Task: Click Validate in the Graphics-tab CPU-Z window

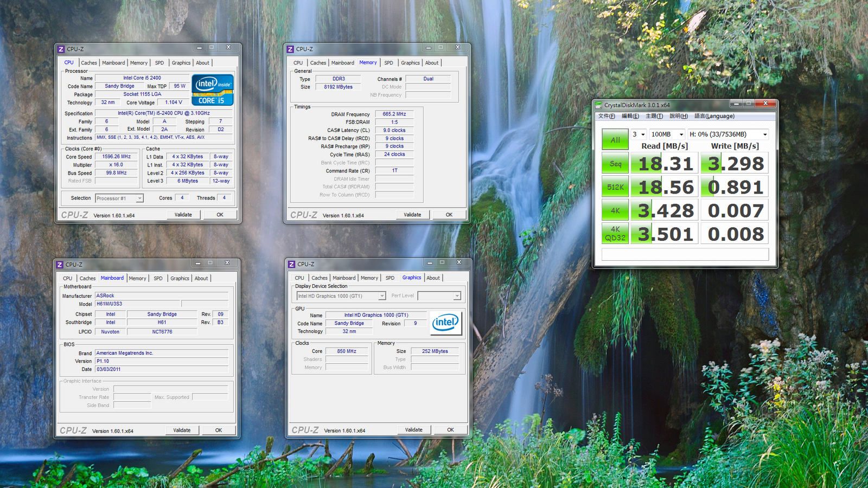Action: pyautogui.click(x=414, y=430)
